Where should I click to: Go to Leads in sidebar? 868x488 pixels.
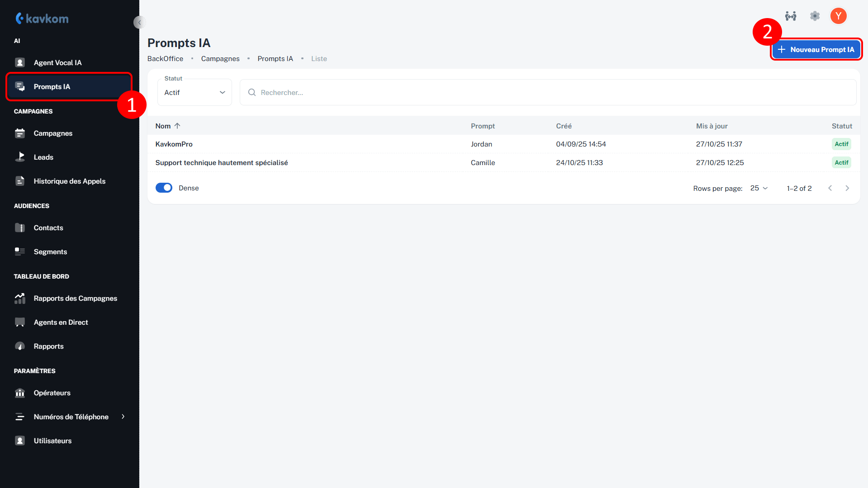[x=43, y=157]
